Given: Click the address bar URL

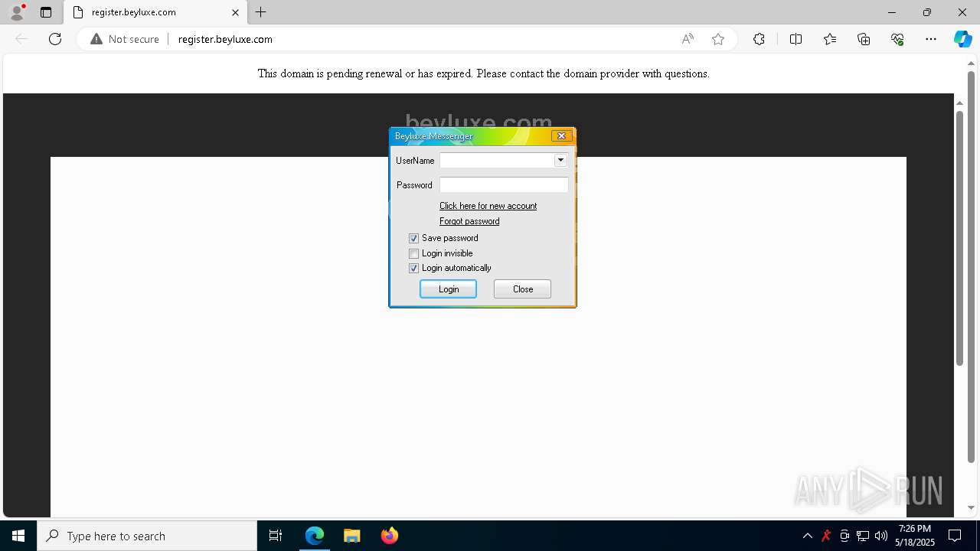Looking at the screenshot, I should point(225,39).
